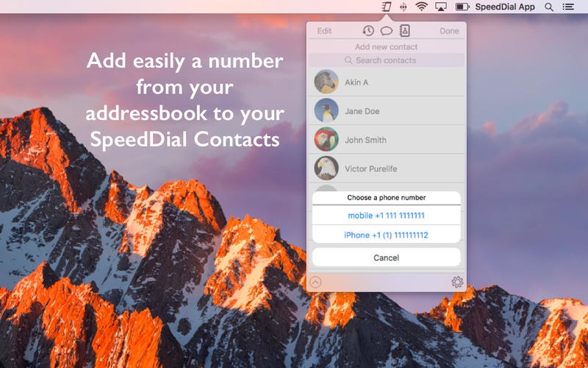The height and width of the screenshot is (368, 588).
Task: Click Akin A's zebra avatar
Action: coord(326,82)
